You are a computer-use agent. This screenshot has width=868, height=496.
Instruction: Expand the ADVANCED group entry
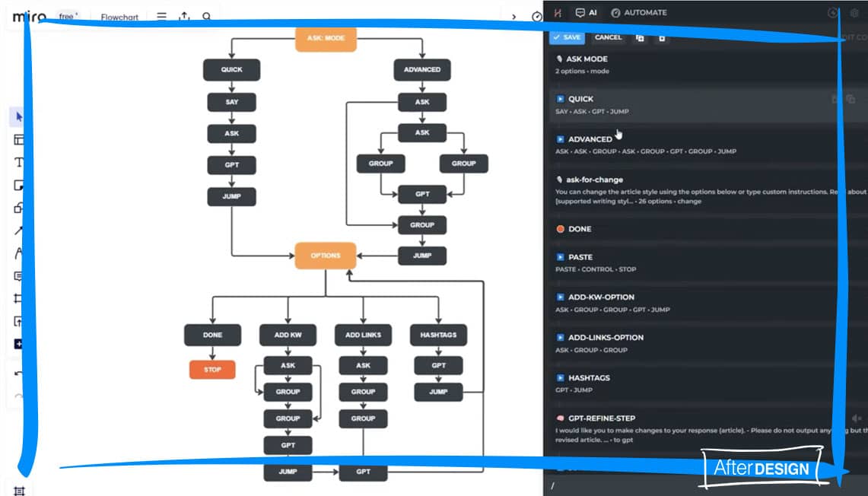[x=561, y=139]
